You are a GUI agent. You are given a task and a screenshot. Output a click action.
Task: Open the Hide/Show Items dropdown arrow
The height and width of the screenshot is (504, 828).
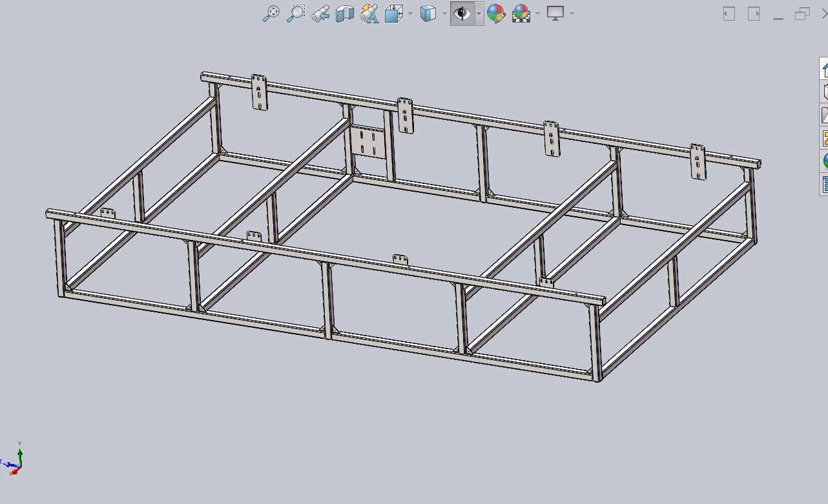[x=479, y=14]
